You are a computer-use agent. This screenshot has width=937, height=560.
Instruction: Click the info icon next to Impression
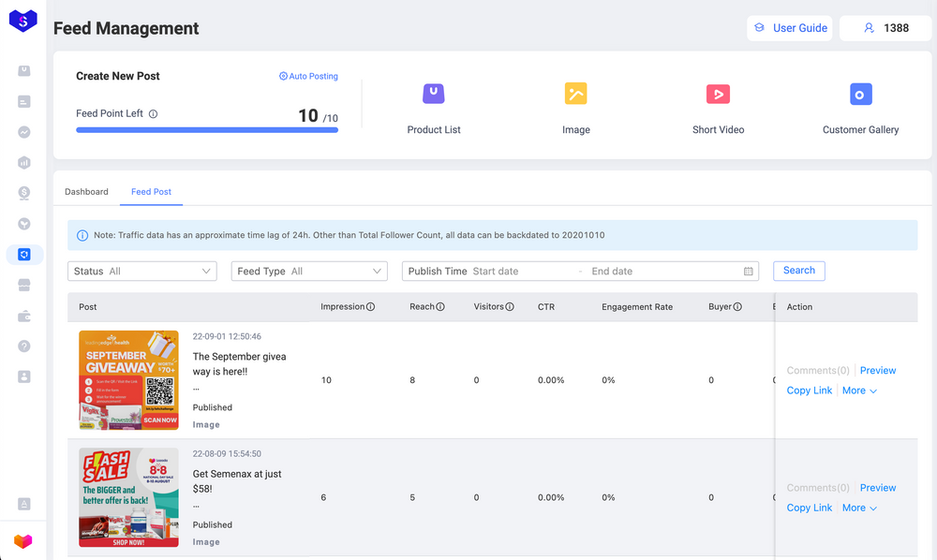click(x=370, y=307)
